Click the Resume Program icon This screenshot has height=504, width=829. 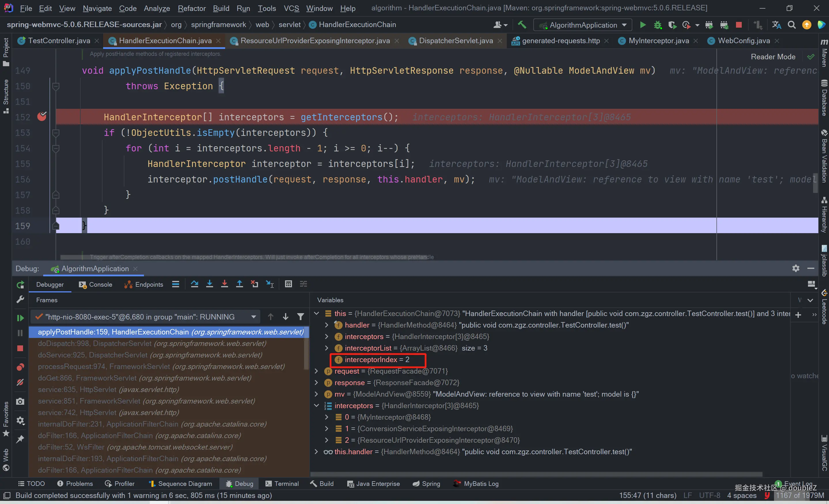click(x=20, y=318)
